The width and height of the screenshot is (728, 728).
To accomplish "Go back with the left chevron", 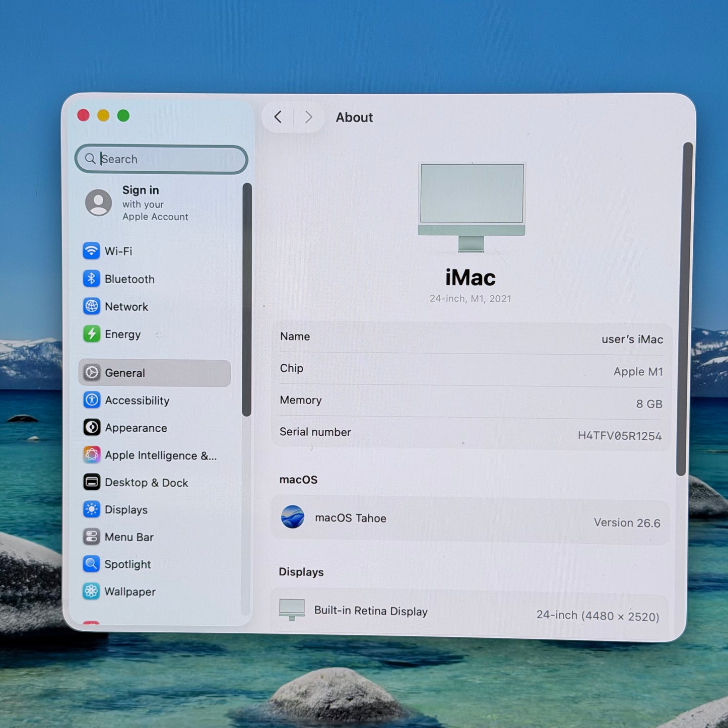I will tap(278, 117).
